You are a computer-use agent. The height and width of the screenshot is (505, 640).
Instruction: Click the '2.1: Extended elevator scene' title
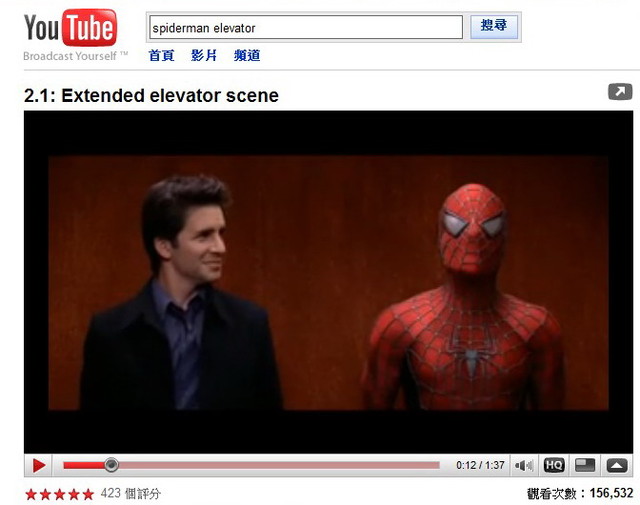click(151, 96)
